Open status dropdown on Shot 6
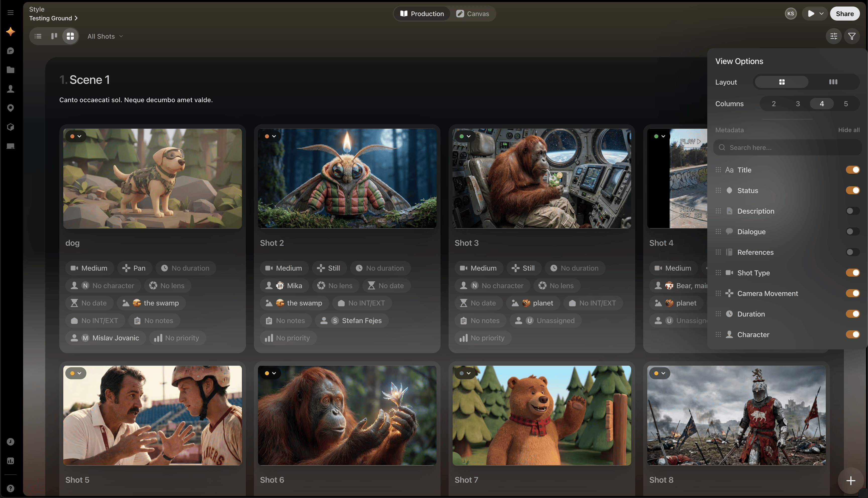The height and width of the screenshot is (498, 868). [270, 373]
